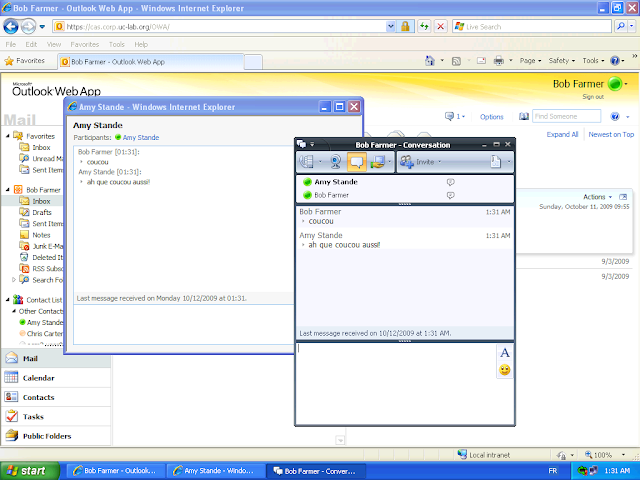This screenshot has height=480, width=640.
Task: Open the Safety dropdown menu
Action: coord(562,61)
